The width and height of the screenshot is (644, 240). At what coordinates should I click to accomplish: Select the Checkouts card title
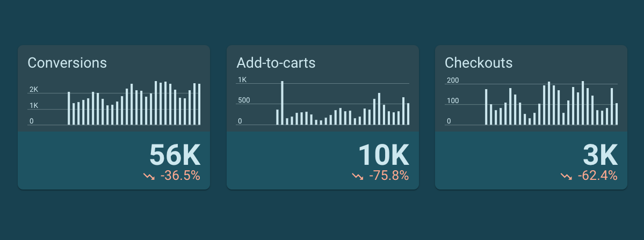pyautogui.click(x=479, y=63)
